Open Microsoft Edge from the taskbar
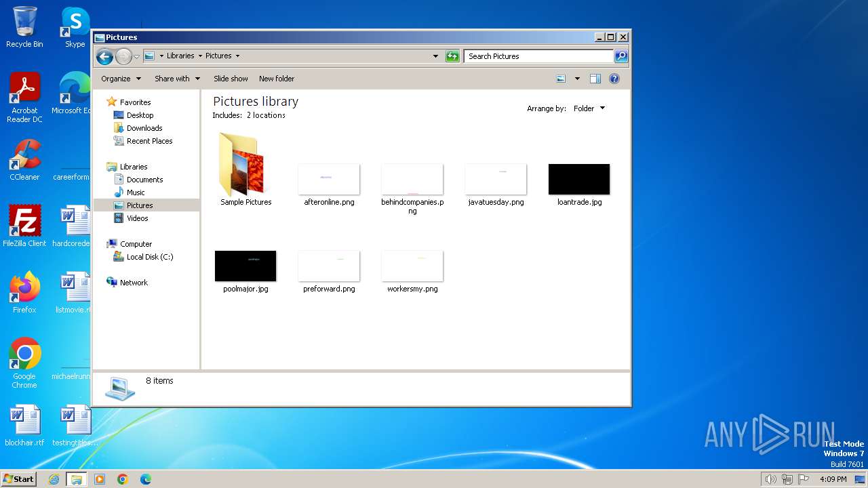Screen dimensions: 868x488 (146, 479)
